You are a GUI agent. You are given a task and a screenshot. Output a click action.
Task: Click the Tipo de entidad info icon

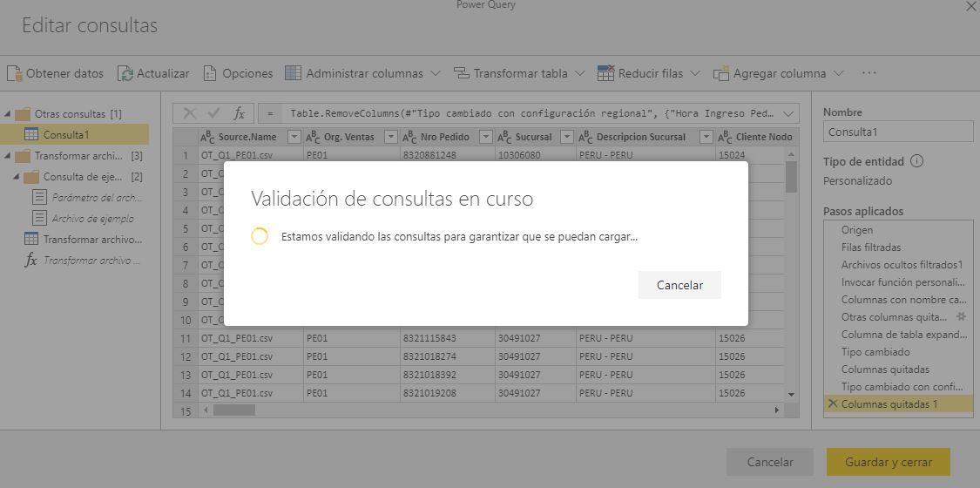(x=917, y=161)
